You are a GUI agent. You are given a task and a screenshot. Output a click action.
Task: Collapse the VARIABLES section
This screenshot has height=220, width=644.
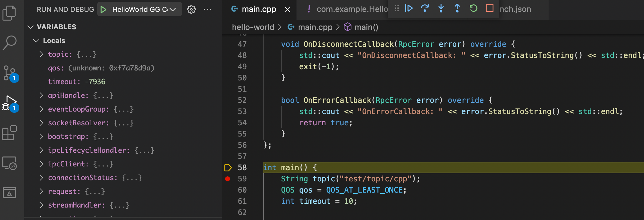pyautogui.click(x=31, y=27)
